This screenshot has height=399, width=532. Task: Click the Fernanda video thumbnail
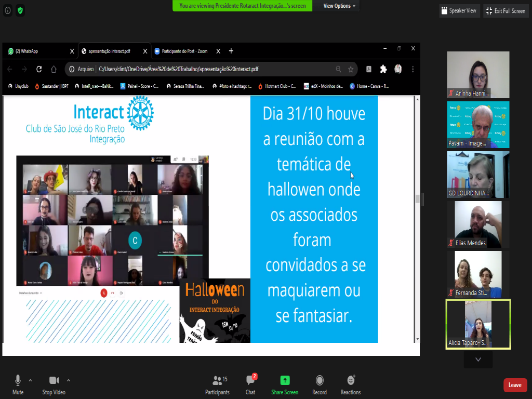(x=478, y=274)
